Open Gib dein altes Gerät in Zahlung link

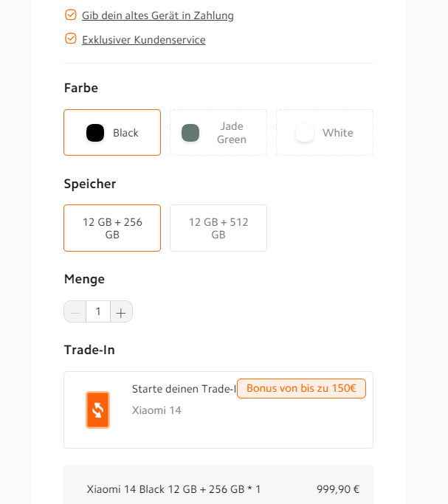(x=158, y=15)
